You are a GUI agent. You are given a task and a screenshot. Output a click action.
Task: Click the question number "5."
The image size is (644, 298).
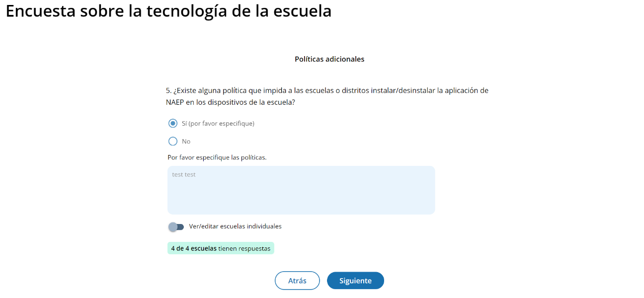tap(168, 91)
